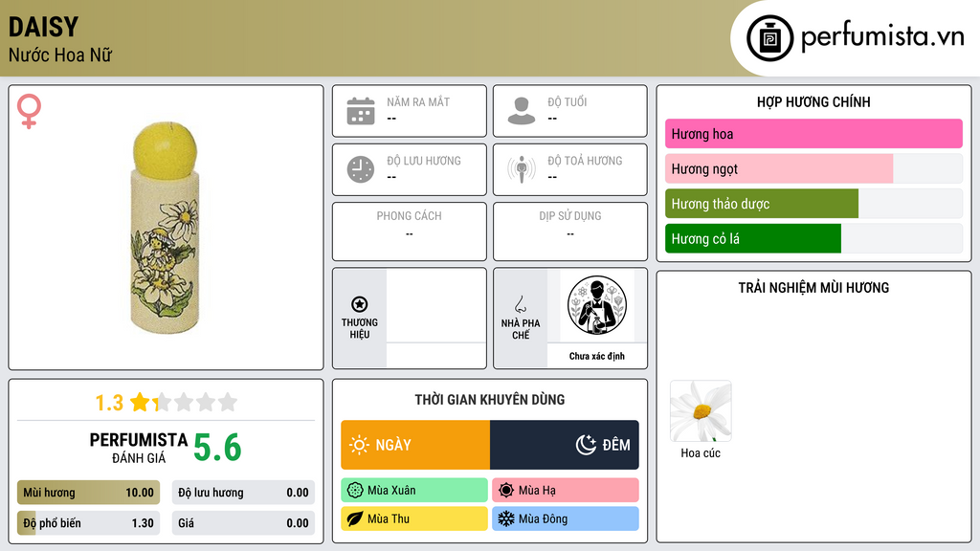Select the Ngày daytime block
This screenshot has width=980, height=551.
415,445
